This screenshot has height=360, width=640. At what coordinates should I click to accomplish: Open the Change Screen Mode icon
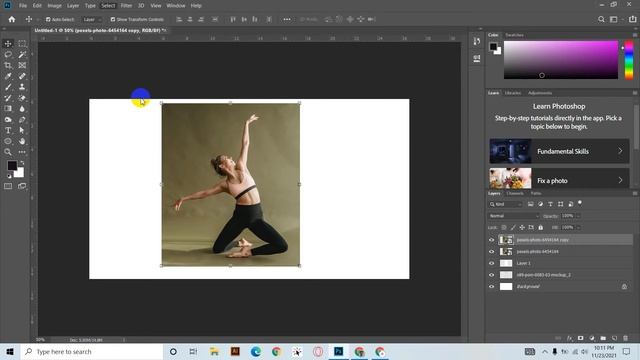point(22,186)
